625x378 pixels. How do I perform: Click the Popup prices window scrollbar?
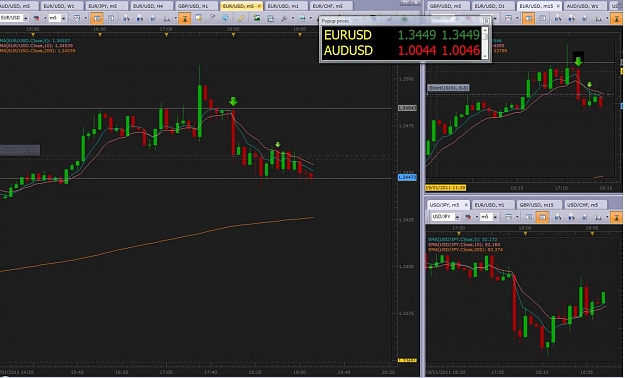(x=485, y=43)
